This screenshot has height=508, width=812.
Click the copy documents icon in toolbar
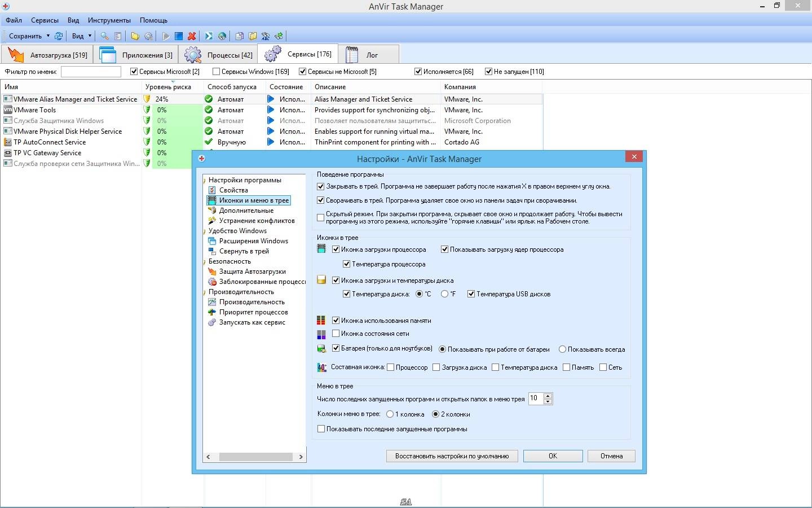240,36
